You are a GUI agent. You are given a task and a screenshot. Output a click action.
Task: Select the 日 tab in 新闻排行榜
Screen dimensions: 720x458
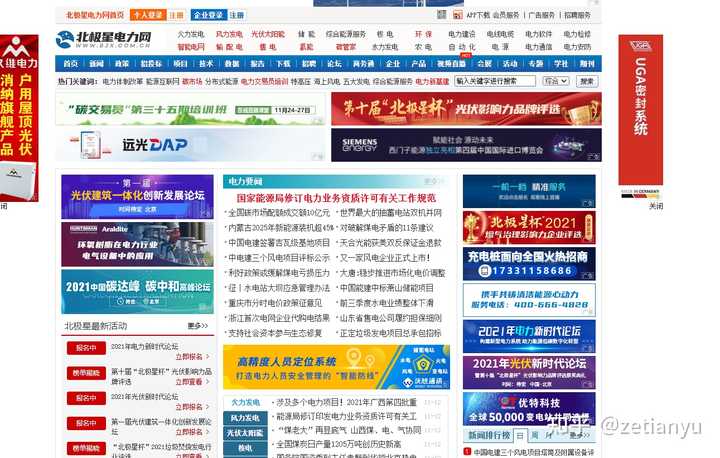pyautogui.click(x=520, y=435)
